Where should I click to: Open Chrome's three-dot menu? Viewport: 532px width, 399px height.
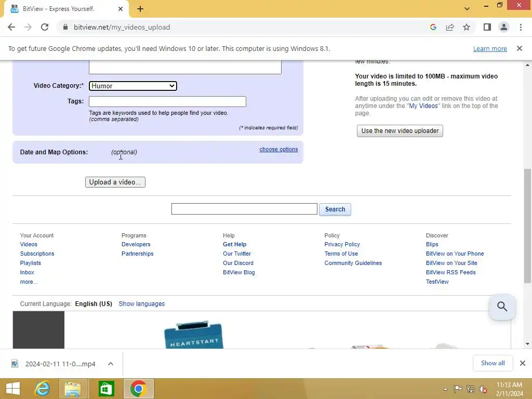[x=521, y=27]
